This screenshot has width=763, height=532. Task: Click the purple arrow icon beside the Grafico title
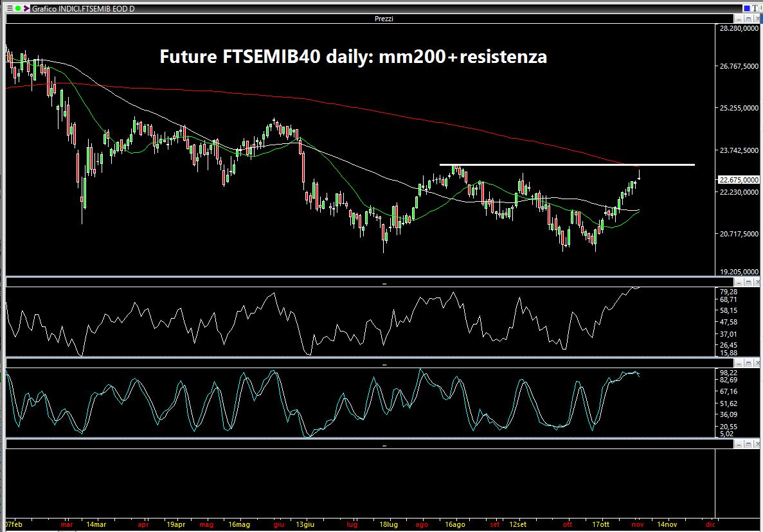(x=26, y=8)
